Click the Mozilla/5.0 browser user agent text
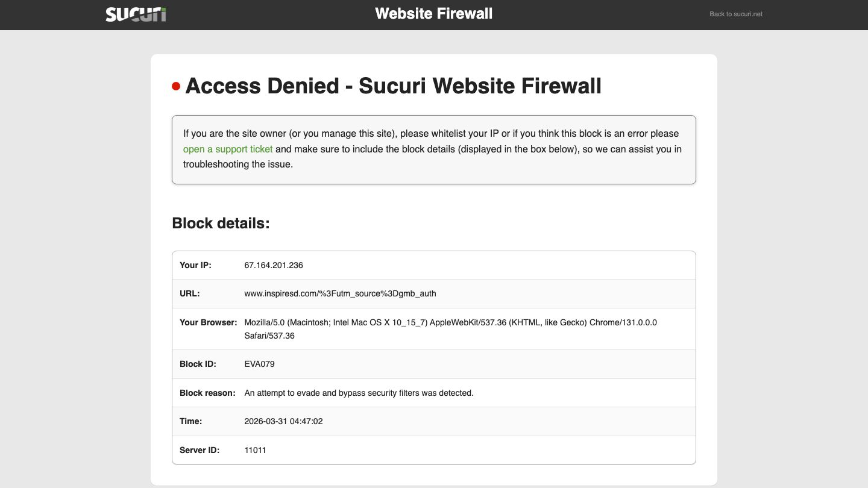The height and width of the screenshot is (488, 868). (450, 323)
